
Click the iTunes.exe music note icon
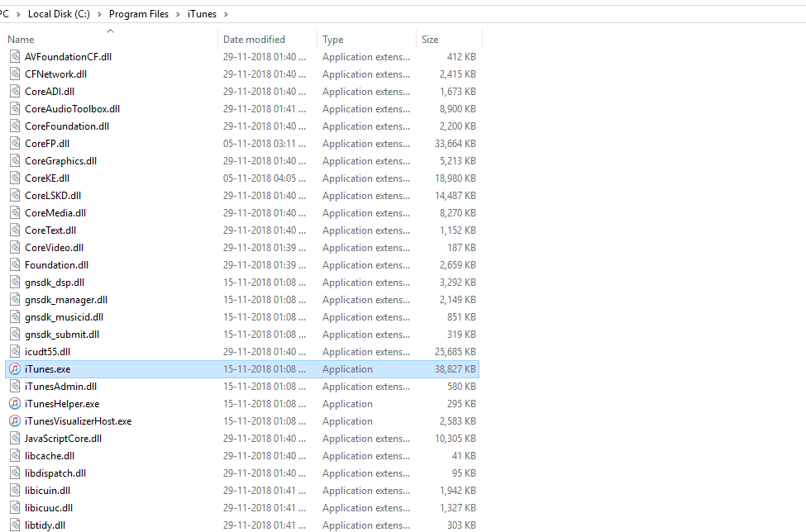coord(15,368)
